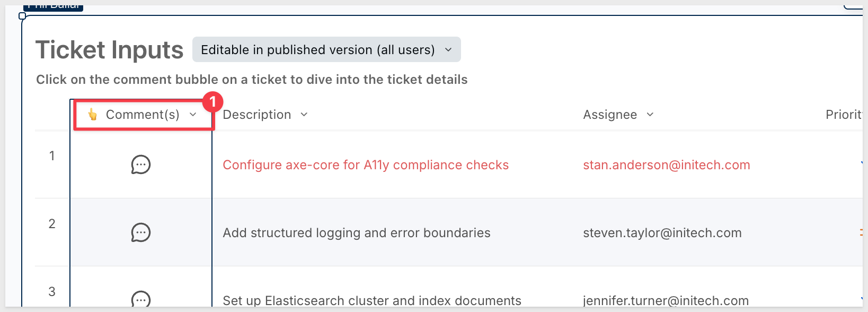This screenshot has width=868, height=312.
Task: Click stan.anderson@initech.com assignee cell
Action: coord(667,165)
